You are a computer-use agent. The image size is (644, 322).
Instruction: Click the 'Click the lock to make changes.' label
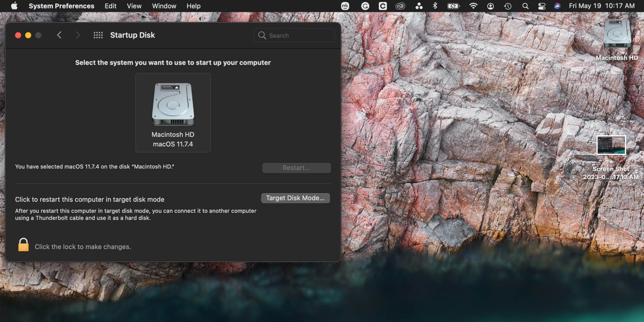(83, 246)
